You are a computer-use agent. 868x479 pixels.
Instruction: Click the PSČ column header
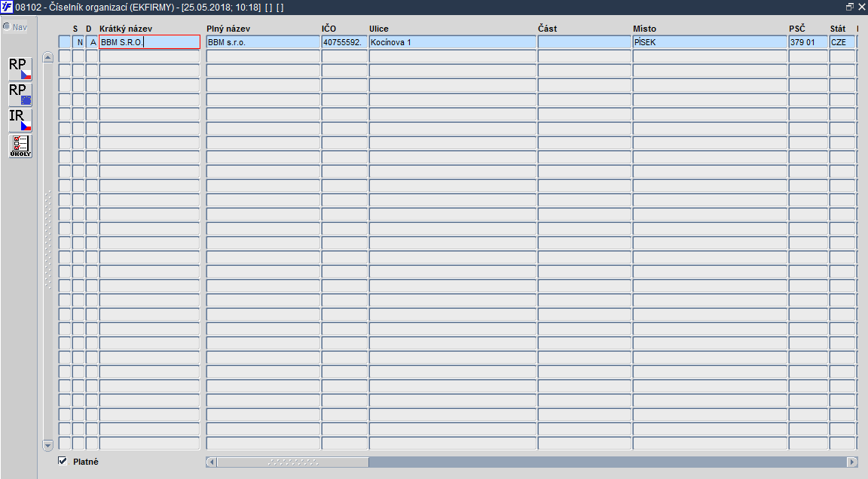[797, 29]
